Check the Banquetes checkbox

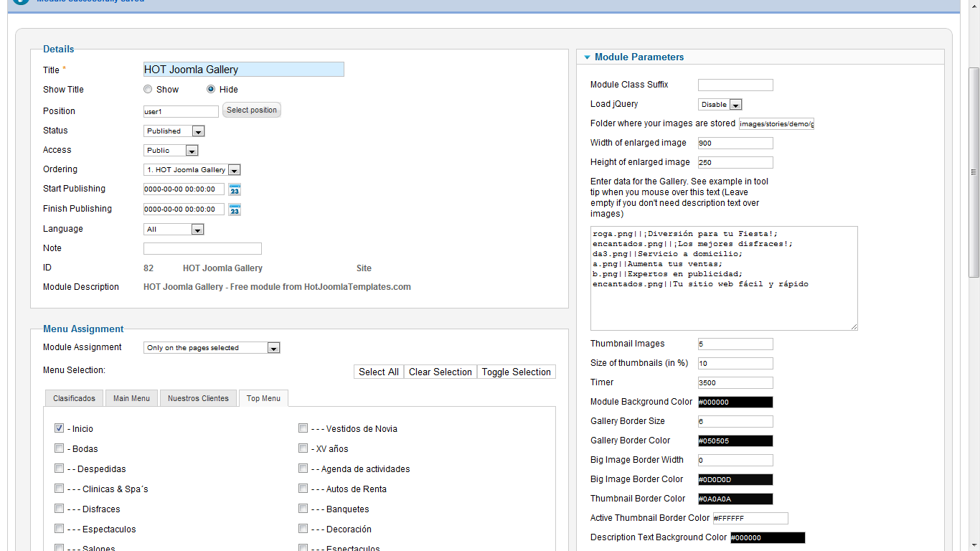(303, 509)
